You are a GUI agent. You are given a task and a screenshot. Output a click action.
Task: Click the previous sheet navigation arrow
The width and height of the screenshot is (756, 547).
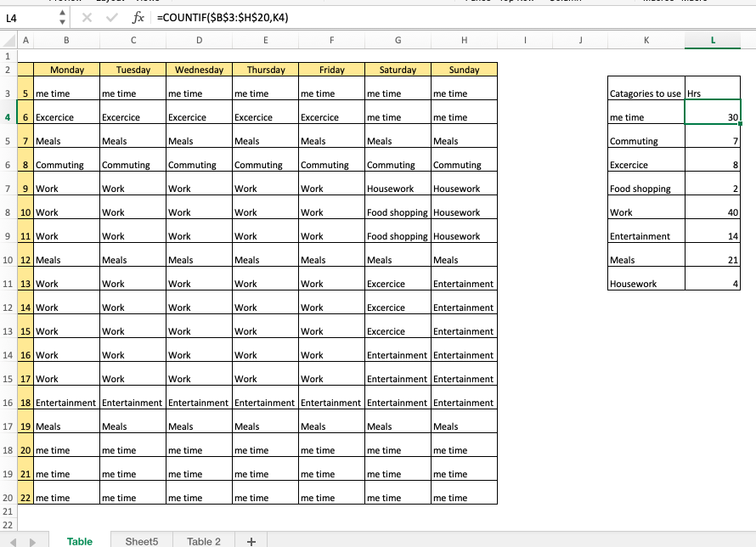pyautogui.click(x=13, y=542)
